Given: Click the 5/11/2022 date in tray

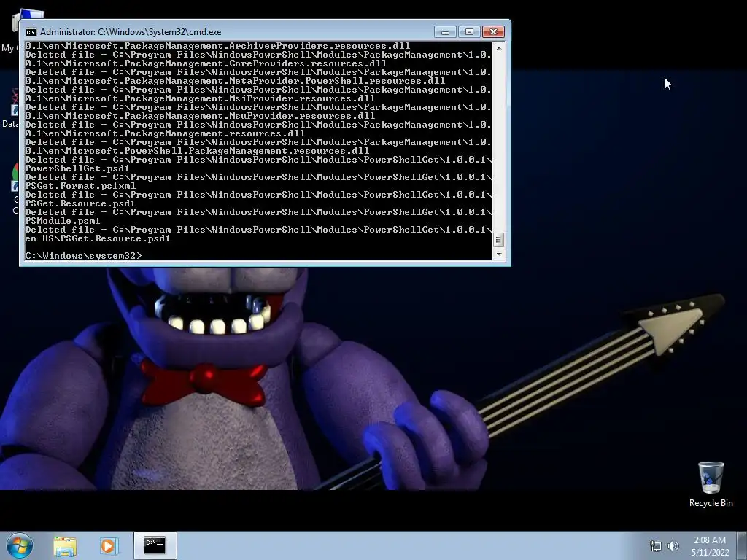Looking at the screenshot, I should pyautogui.click(x=710, y=553).
